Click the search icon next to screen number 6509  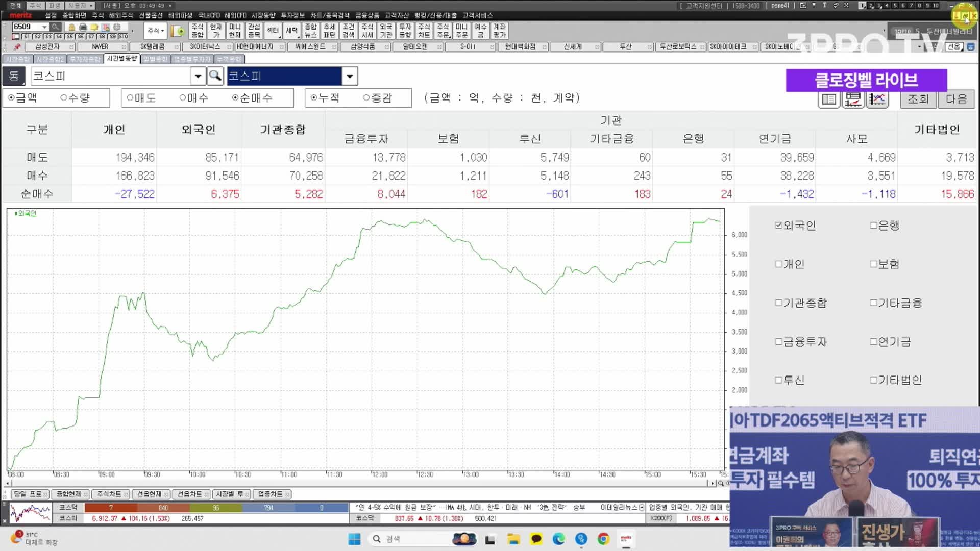[x=56, y=27]
